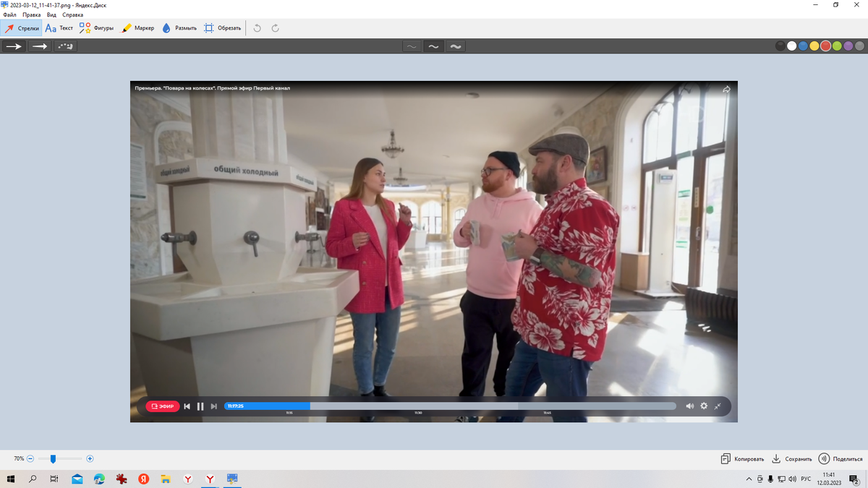Image resolution: width=868 pixels, height=488 pixels.
Task: Pick the yellow color swatch
Action: [814, 46]
